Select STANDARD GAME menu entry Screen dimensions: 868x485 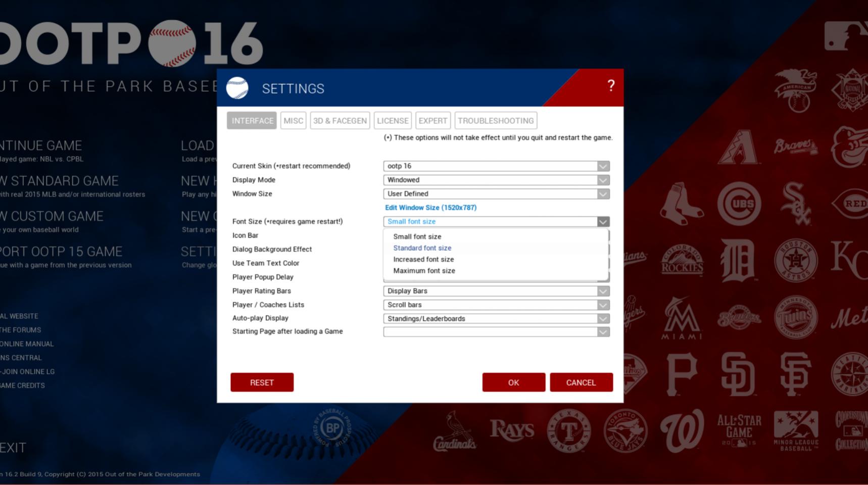point(59,181)
